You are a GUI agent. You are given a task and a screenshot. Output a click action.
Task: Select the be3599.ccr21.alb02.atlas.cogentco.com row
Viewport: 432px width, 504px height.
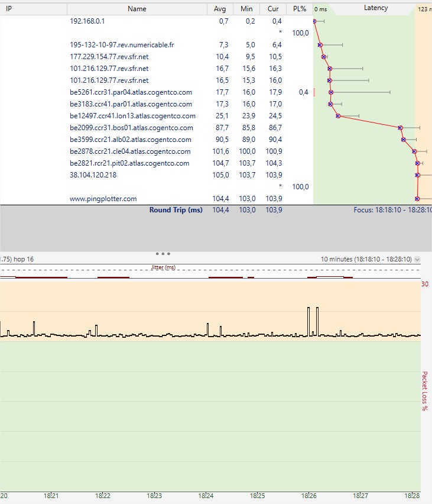pos(130,140)
